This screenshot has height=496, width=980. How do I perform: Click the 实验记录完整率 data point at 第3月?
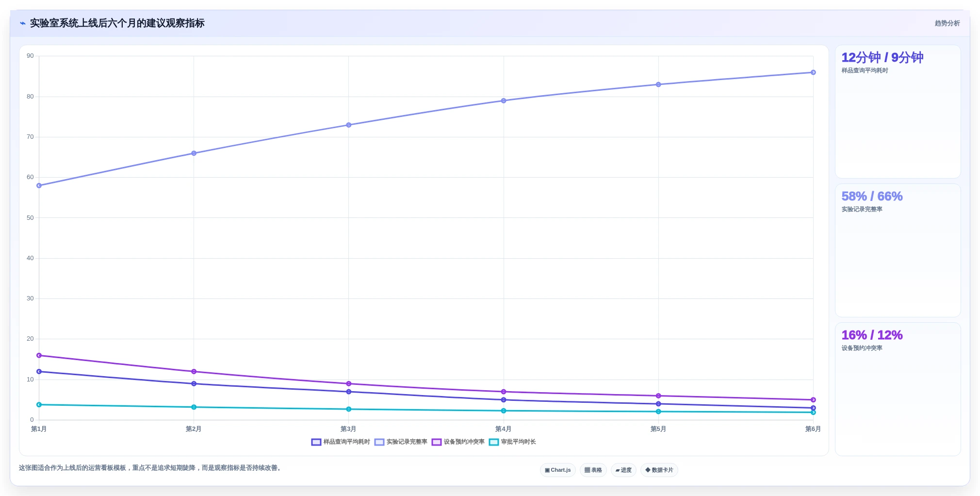pyautogui.click(x=349, y=125)
